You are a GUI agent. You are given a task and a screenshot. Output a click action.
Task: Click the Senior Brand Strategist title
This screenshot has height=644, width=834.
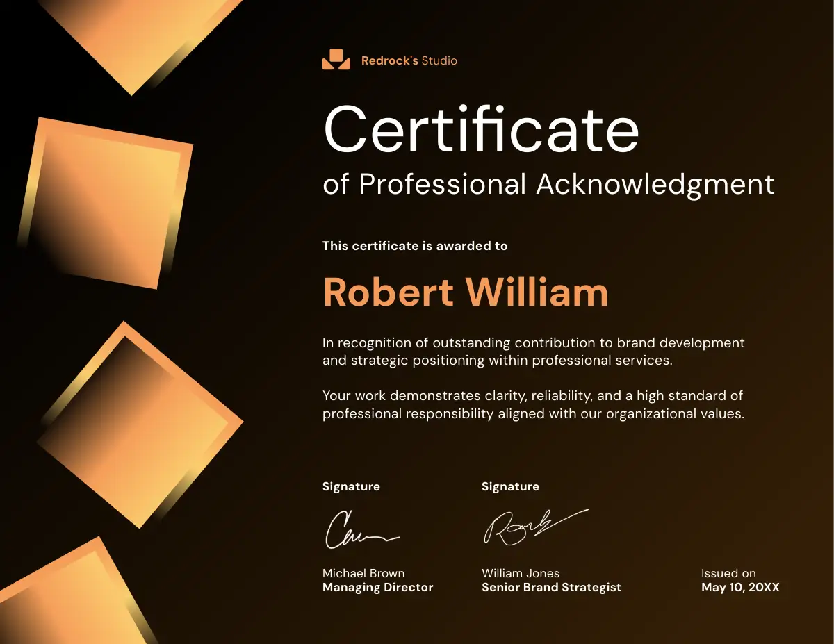[x=551, y=588]
